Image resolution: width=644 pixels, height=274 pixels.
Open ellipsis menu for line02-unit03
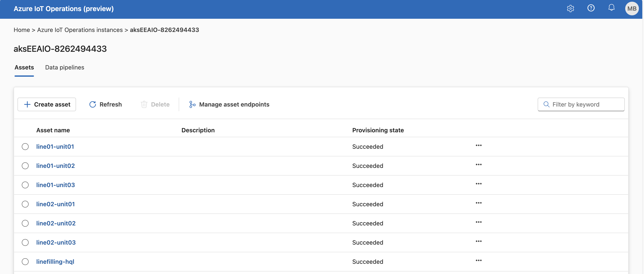point(479,241)
